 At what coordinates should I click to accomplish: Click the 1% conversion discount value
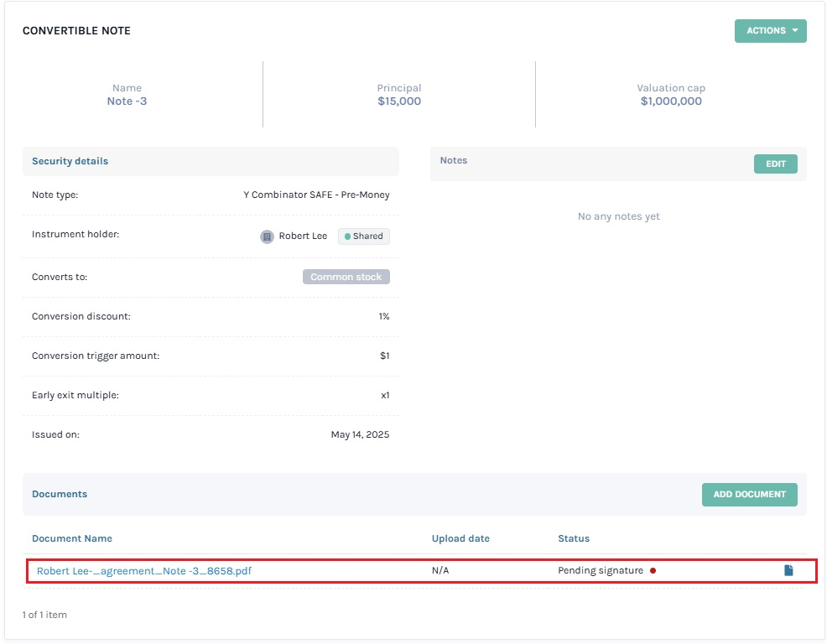[x=384, y=316]
